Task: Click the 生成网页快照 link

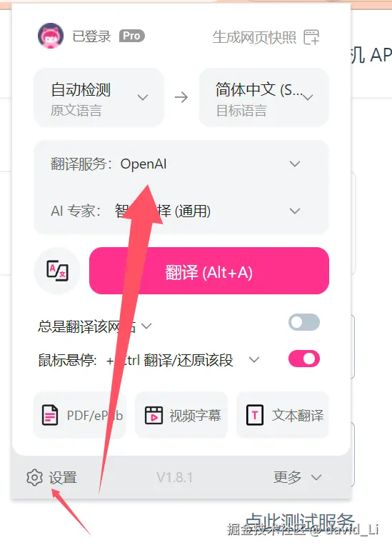Action: click(254, 37)
